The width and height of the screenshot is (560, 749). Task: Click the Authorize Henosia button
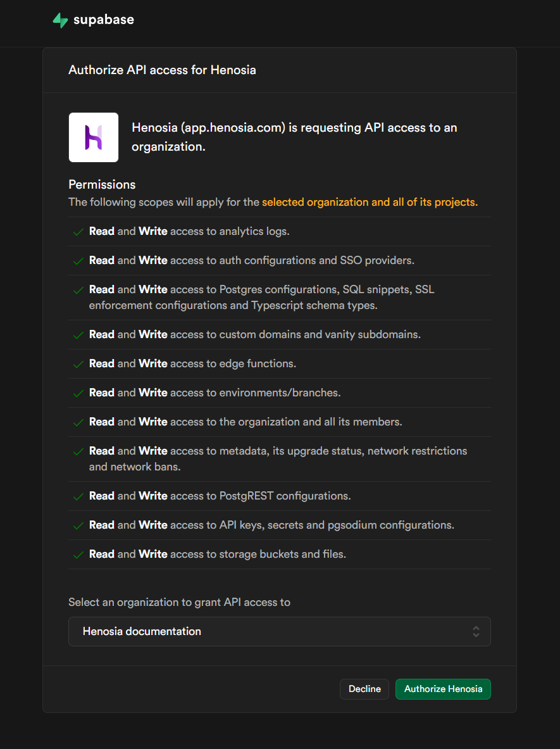(442, 689)
